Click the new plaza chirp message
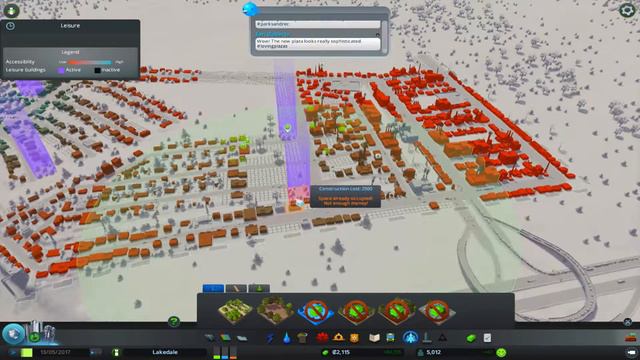The width and height of the screenshot is (640, 360). [x=318, y=44]
